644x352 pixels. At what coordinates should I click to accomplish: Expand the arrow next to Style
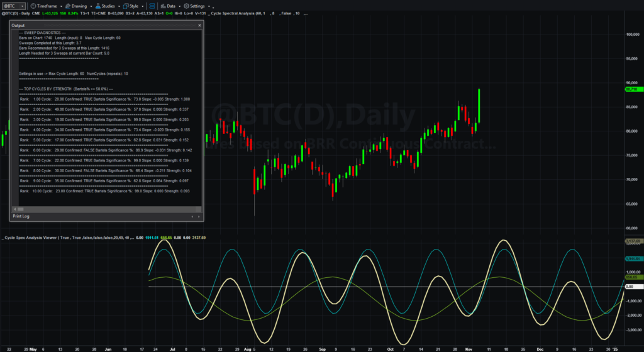coord(143,6)
